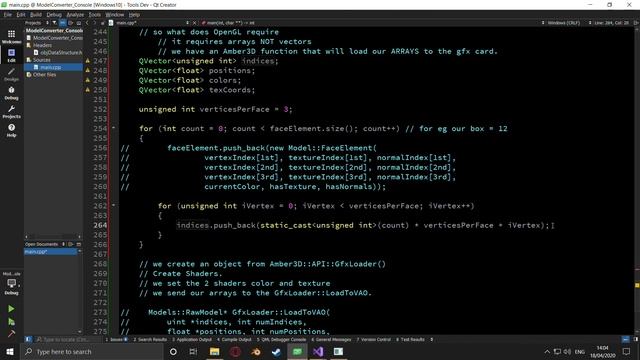640x360 pixels.
Task: Expand the Headers folder
Action: click(x=42, y=45)
